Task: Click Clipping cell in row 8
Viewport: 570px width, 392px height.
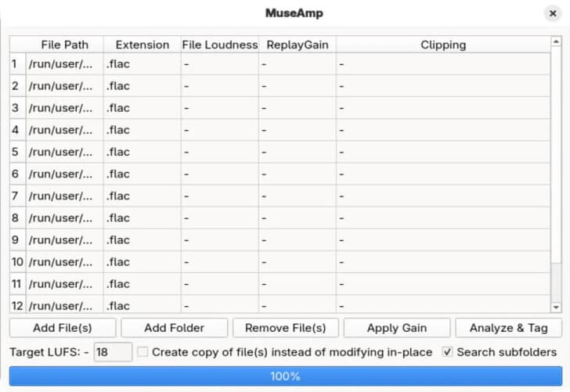Action: (443, 218)
